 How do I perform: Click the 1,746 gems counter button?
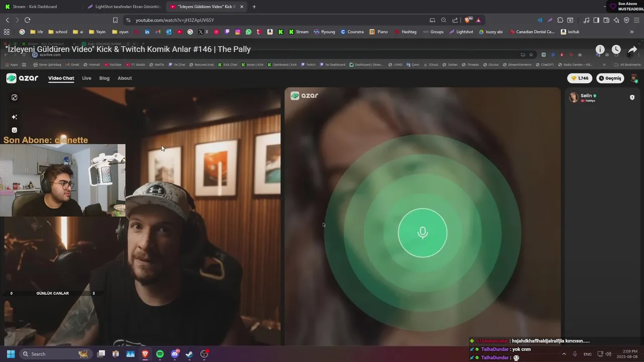[x=580, y=78]
